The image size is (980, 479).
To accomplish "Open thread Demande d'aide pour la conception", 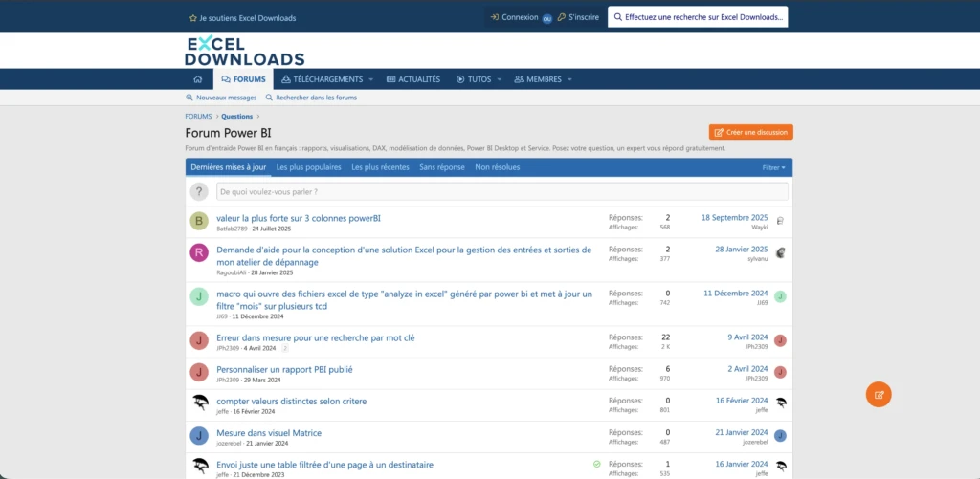I will (x=404, y=255).
